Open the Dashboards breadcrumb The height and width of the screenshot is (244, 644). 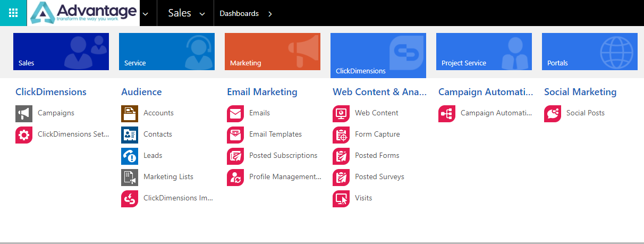click(x=239, y=13)
